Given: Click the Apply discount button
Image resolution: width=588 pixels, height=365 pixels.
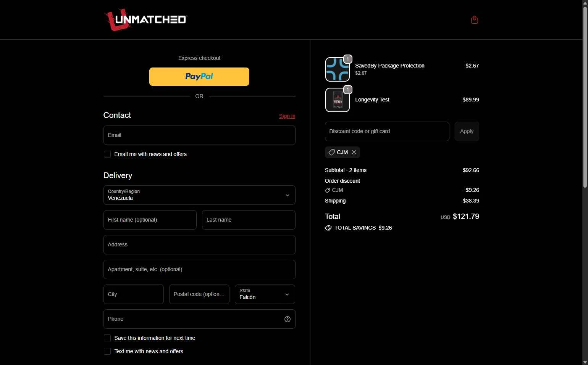Looking at the screenshot, I should (467, 131).
